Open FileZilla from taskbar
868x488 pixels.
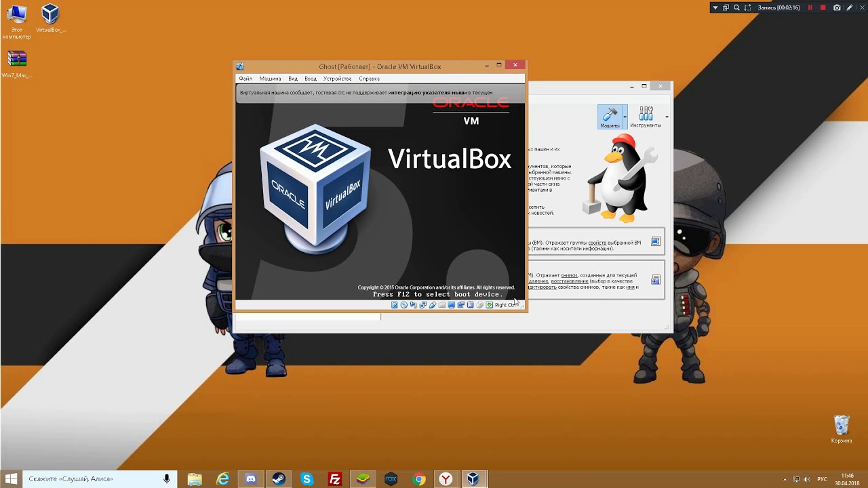pos(334,479)
